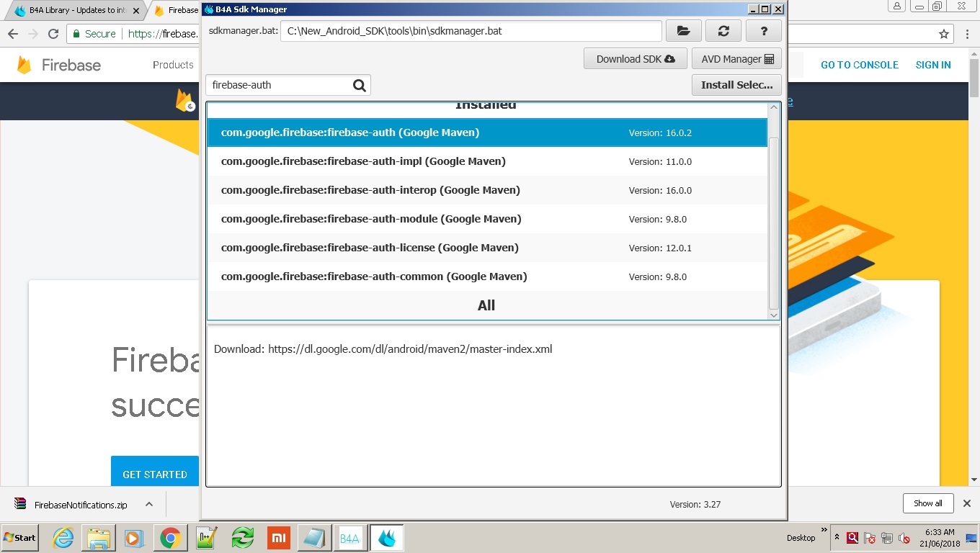Open the green sync arrows taskbar app
The image size is (980, 553).
(243, 538)
